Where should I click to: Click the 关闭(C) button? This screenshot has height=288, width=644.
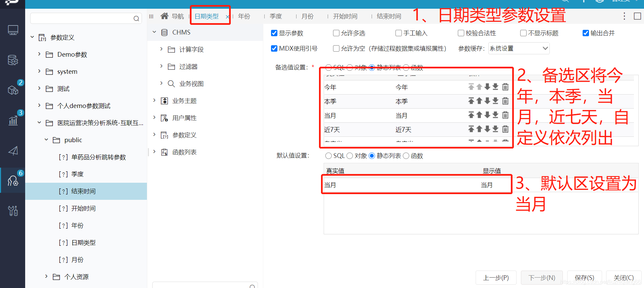point(624,278)
